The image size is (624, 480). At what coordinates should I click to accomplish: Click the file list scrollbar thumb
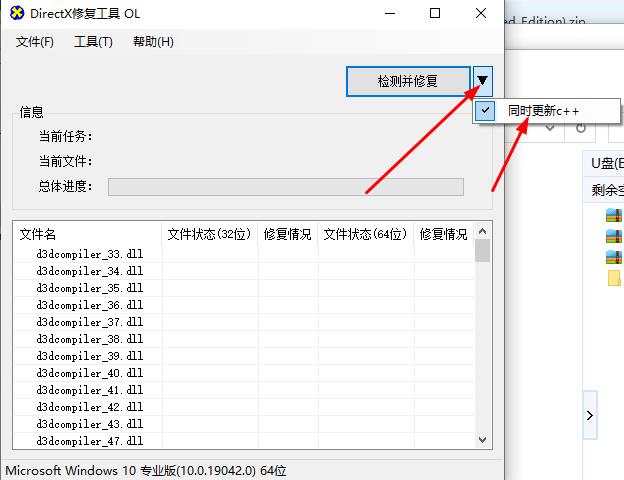coord(483,251)
